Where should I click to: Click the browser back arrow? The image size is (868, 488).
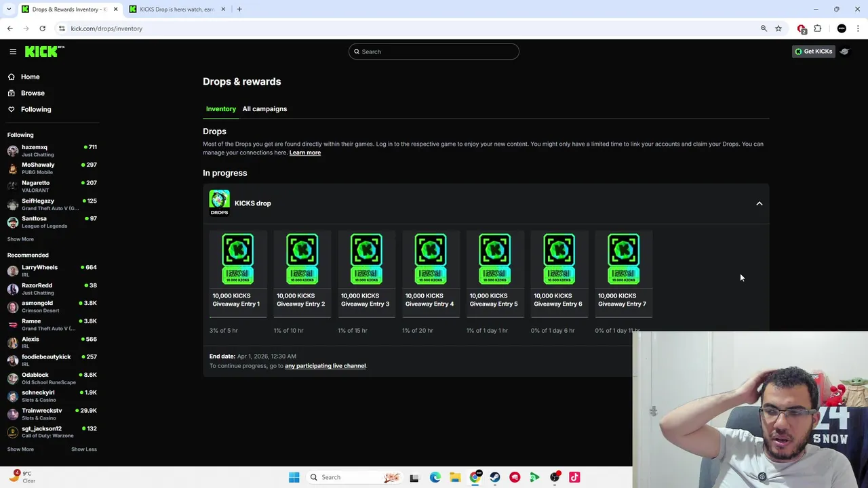click(9, 28)
